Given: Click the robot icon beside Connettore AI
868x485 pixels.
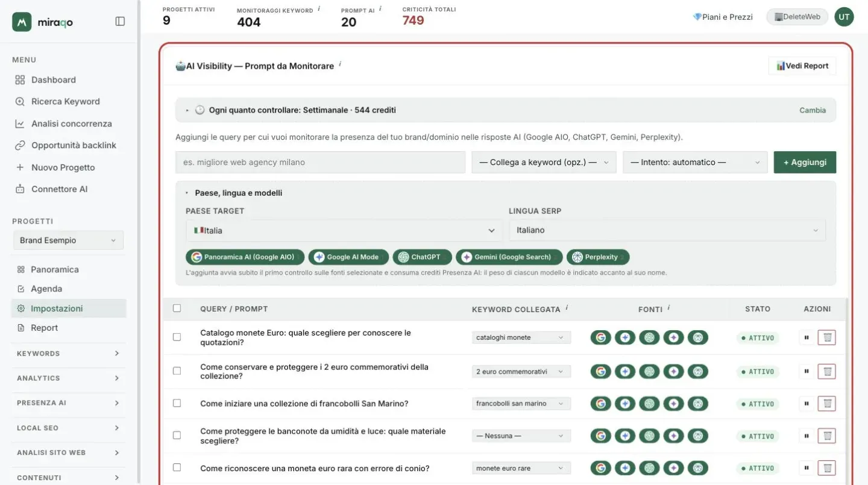Looking at the screenshot, I should pyautogui.click(x=20, y=189).
